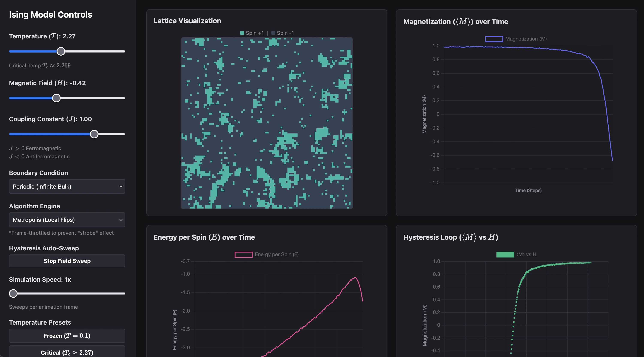Image resolution: width=644 pixels, height=357 pixels.
Task: Click the Hysteresis Loop chart title
Action: coord(450,237)
